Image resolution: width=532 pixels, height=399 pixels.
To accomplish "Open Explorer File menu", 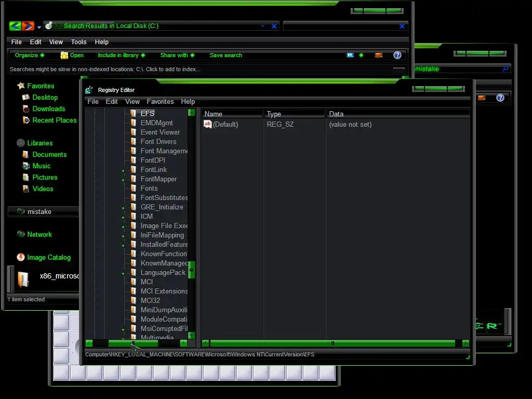I will pyautogui.click(x=16, y=42).
